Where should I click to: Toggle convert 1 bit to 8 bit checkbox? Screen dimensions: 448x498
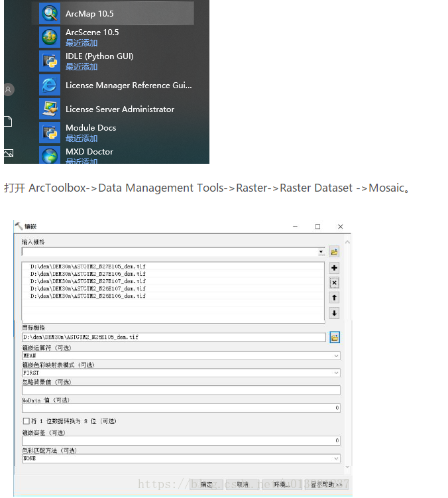tap(27, 421)
